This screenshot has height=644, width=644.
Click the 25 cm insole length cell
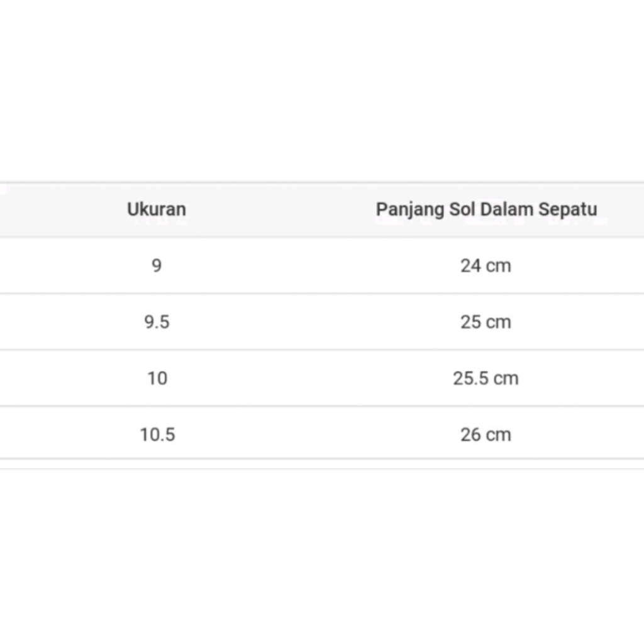coord(486,322)
